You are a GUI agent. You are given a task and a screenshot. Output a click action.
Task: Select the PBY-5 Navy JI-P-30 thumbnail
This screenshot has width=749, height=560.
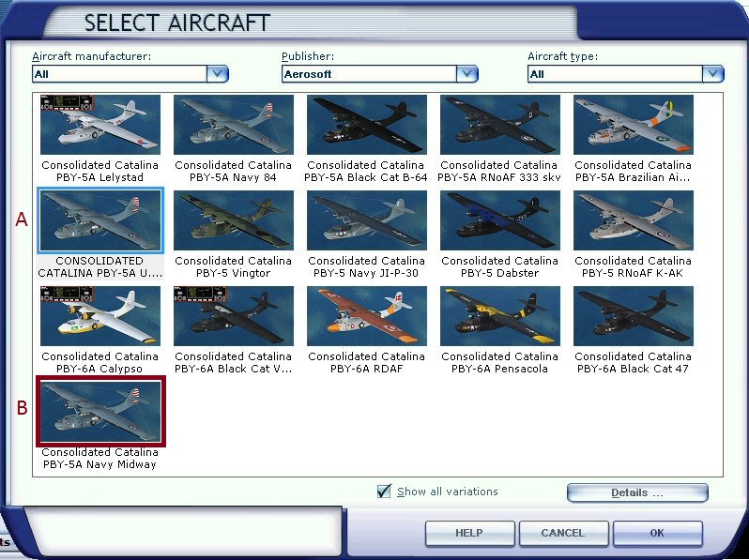tap(367, 220)
